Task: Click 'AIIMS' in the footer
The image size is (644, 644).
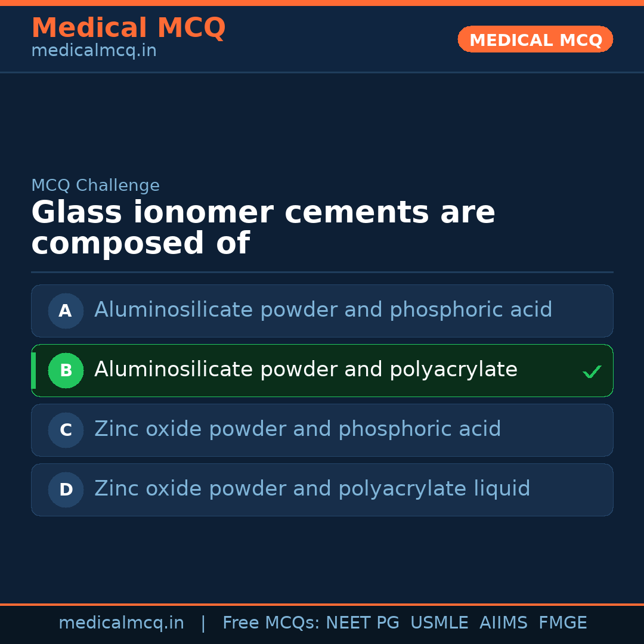Action: coord(503,623)
